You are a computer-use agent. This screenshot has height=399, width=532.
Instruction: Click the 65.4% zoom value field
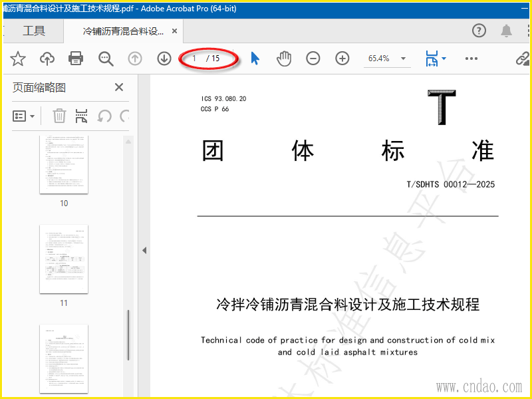pyautogui.click(x=378, y=59)
